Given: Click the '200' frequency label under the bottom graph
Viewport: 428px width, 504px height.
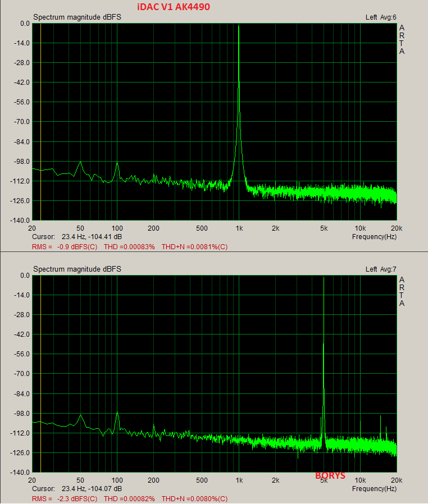Looking at the screenshot, I should tap(153, 480).
